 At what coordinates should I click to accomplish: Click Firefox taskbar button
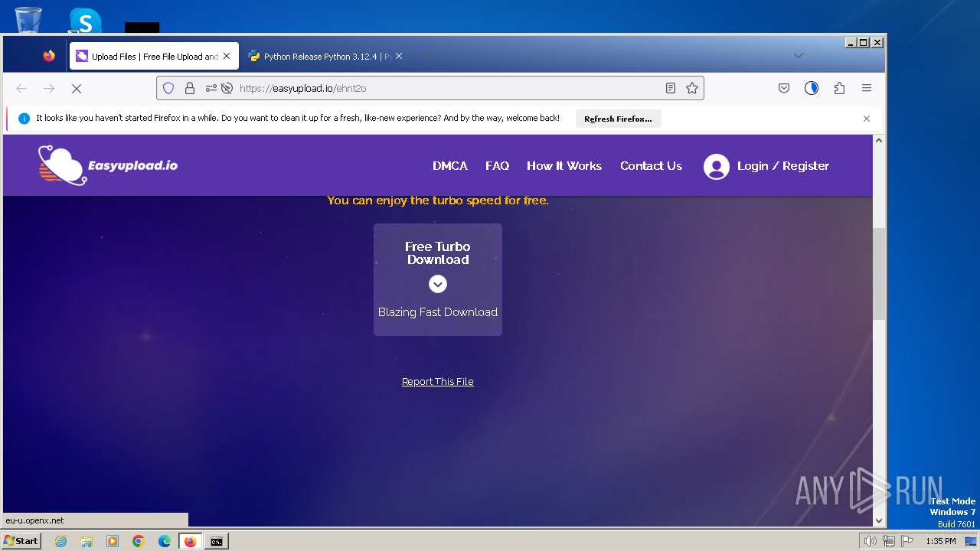[x=191, y=541]
